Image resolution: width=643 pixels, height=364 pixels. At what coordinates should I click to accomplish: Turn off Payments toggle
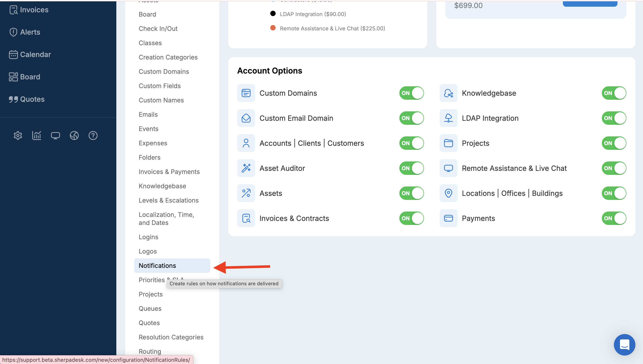coord(613,218)
